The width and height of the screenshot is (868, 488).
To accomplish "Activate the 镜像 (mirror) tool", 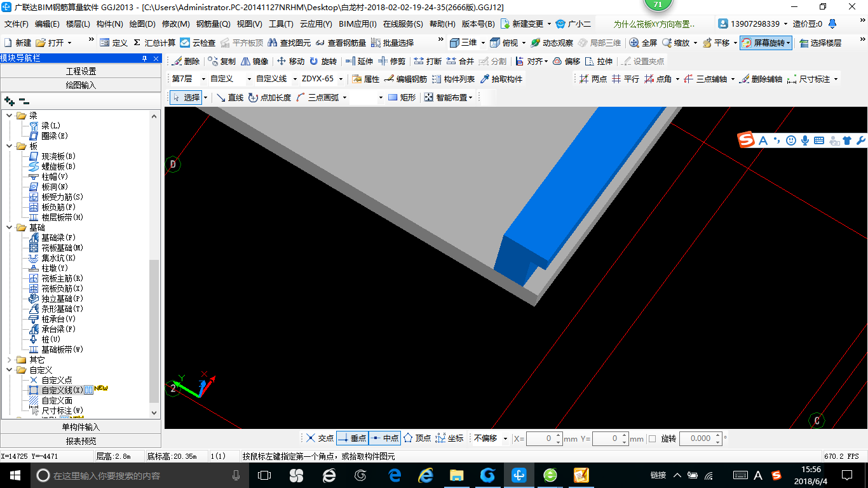I will tap(254, 62).
